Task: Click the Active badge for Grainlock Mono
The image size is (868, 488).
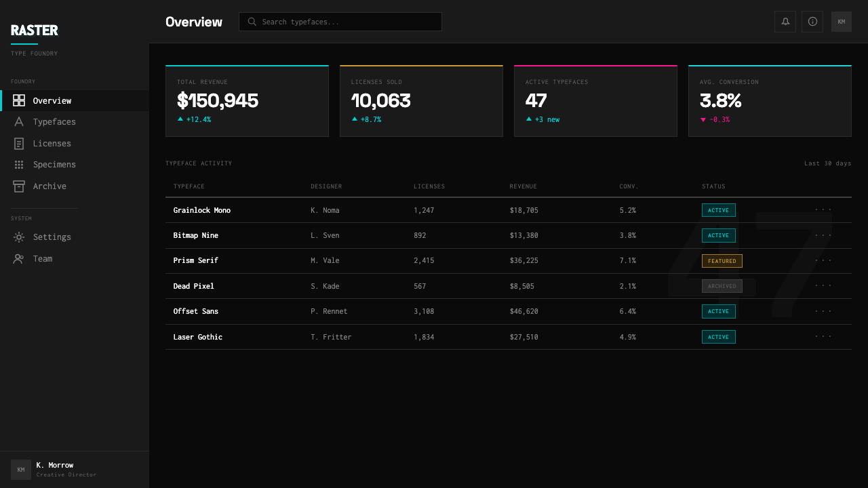Action: coord(719,210)
